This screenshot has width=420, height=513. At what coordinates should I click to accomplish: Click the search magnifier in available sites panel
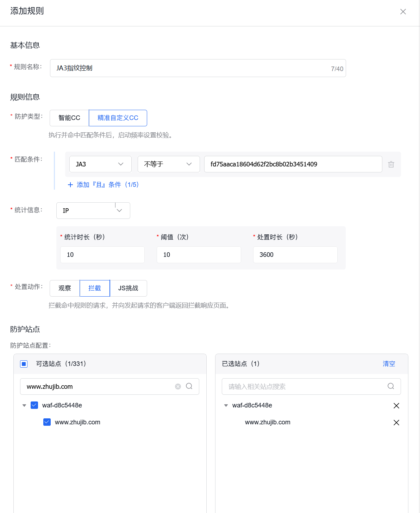(x=189, y=386)
